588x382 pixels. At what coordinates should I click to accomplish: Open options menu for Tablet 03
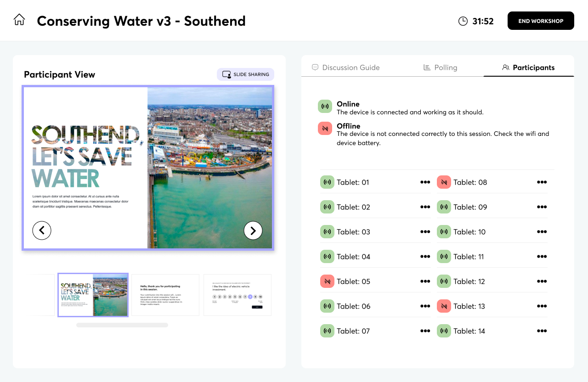tap(425, 232)
